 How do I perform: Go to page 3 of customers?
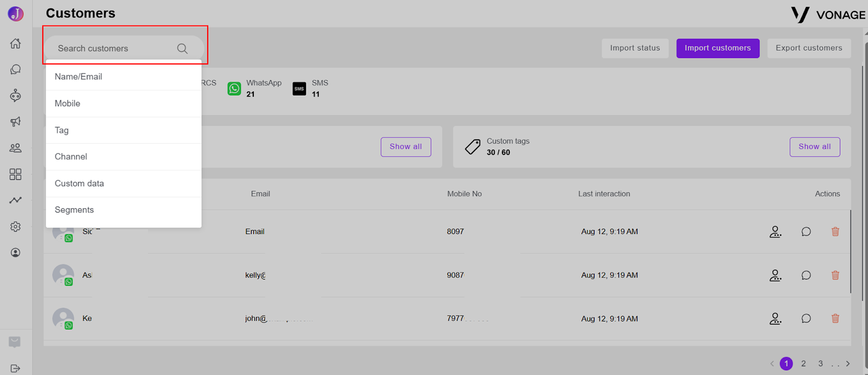tap(820, 364)
